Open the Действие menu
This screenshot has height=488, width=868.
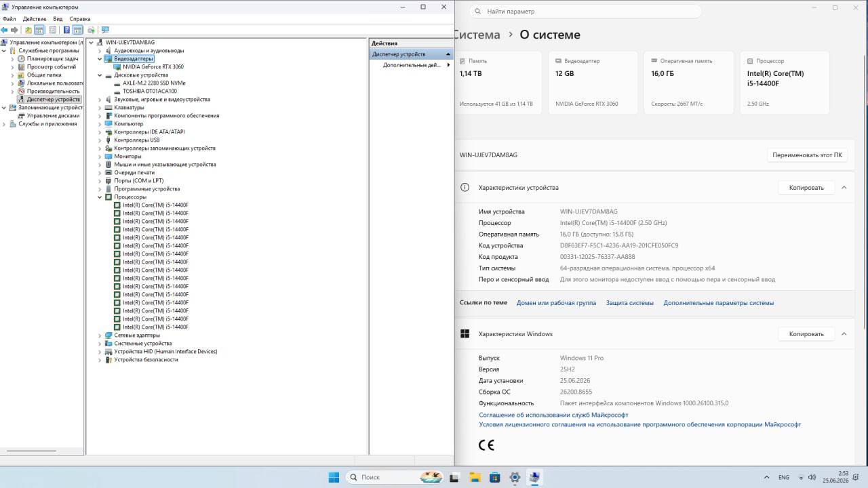point(35,19)
